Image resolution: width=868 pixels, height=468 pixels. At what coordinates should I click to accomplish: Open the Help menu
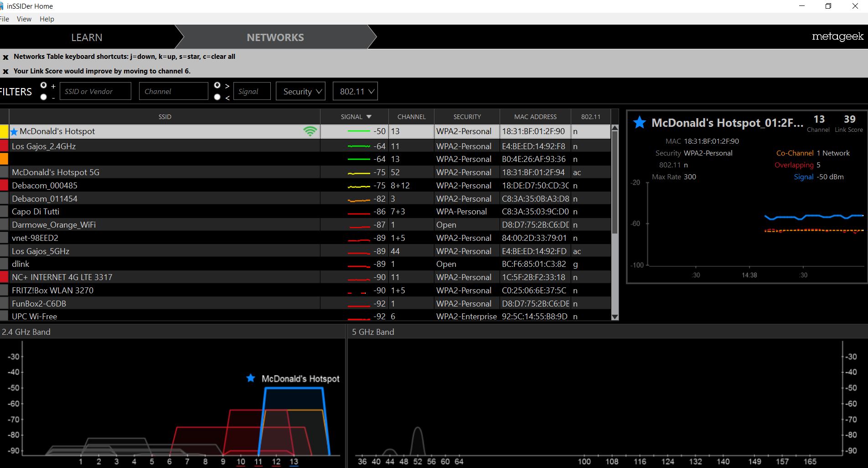[x=47, y=19]
